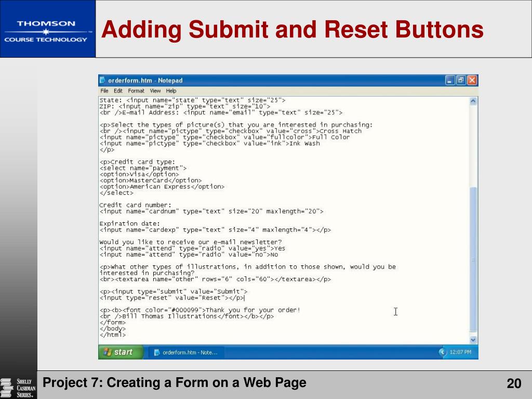This screenshot has width=532, height=399.
Task: Click the scrollbar up arrow
Action: click(x=473, y=101)
